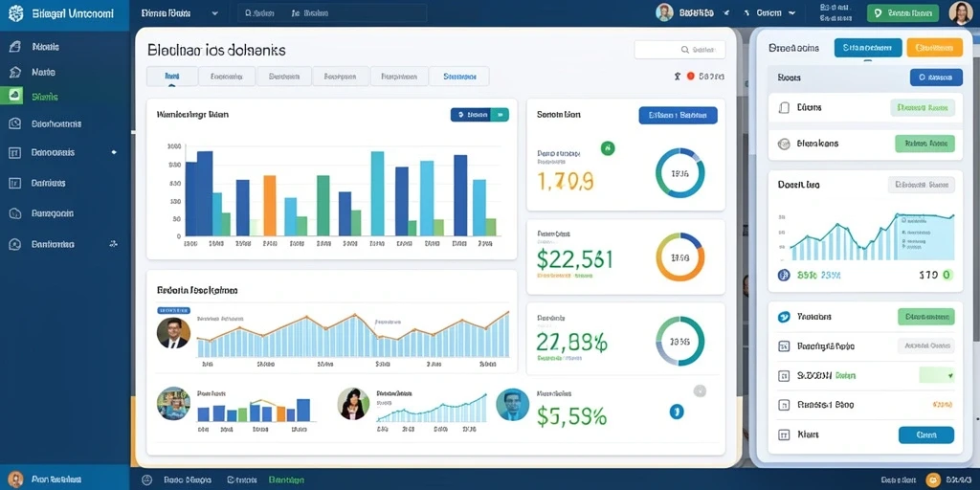
Task: Click the light green button beside the document icon row
Action: pos(923,107)
